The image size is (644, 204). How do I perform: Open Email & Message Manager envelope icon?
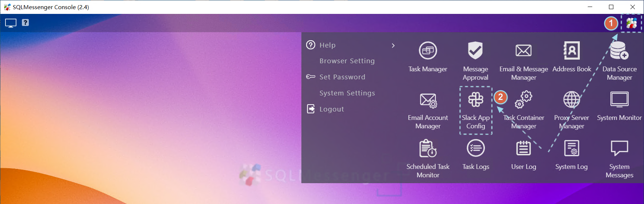[x=524, y=50]
